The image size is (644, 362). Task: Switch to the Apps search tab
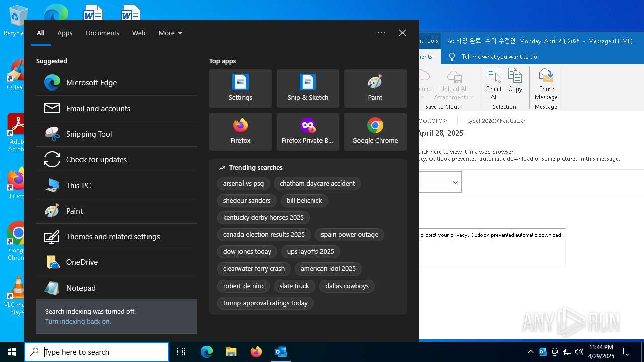point(65,33)
